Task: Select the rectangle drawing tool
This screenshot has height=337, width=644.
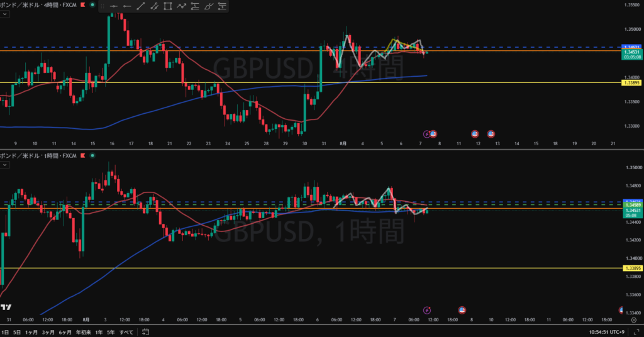Action: [167, 6]
